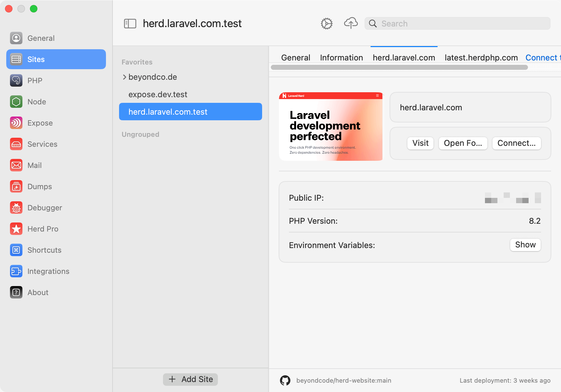The image size is (561, 392).
Task: Click the gear settings icon in toolbar
Action: pyautogui.click(x=327, y=24)
